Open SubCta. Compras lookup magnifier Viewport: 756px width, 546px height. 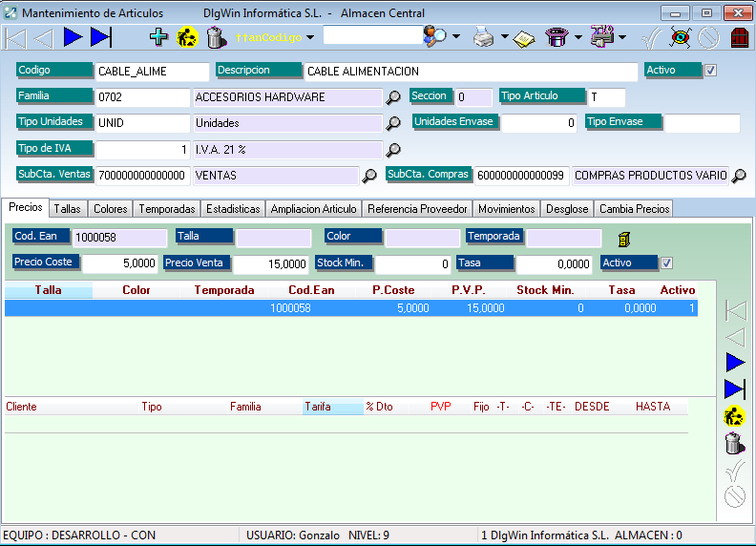(x=739, y=176)
